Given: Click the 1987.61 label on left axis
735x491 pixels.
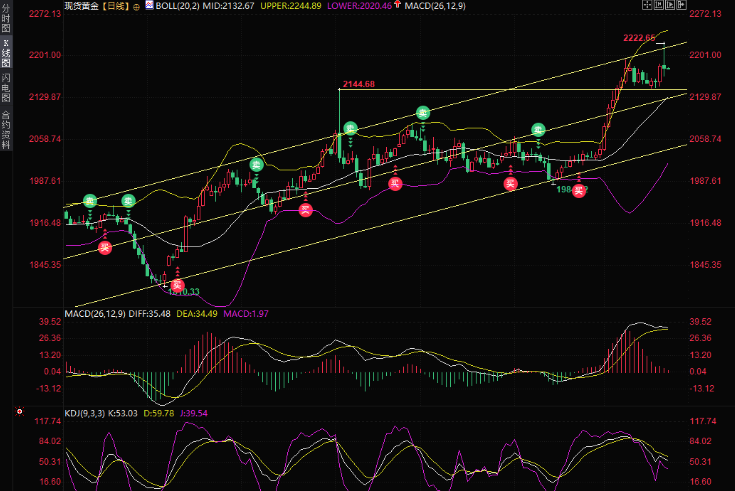Looking at the screenshot, I should [45, 181].
